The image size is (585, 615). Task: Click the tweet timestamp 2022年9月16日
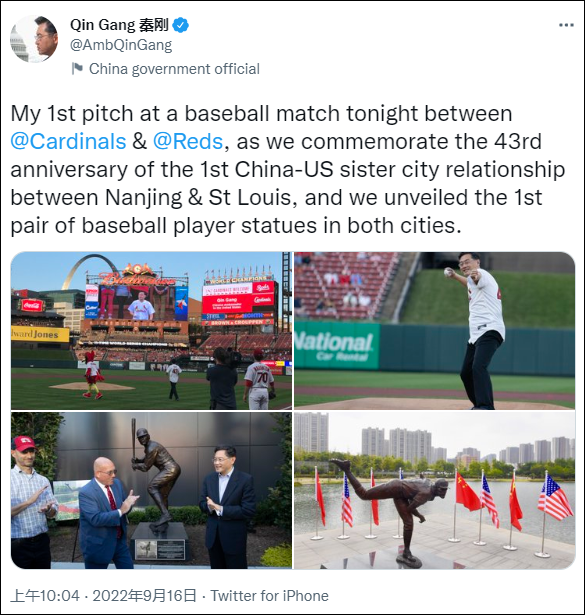(x=144, y=595)
